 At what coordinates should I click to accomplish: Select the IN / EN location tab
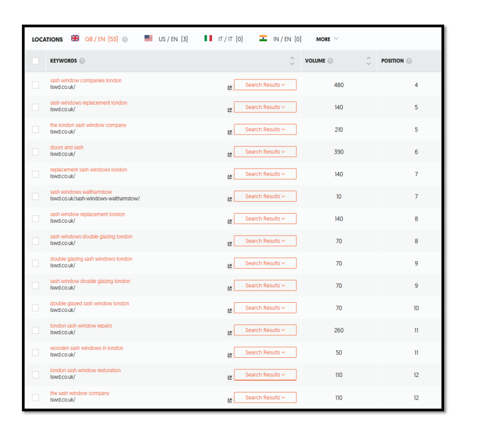[280, 39]
